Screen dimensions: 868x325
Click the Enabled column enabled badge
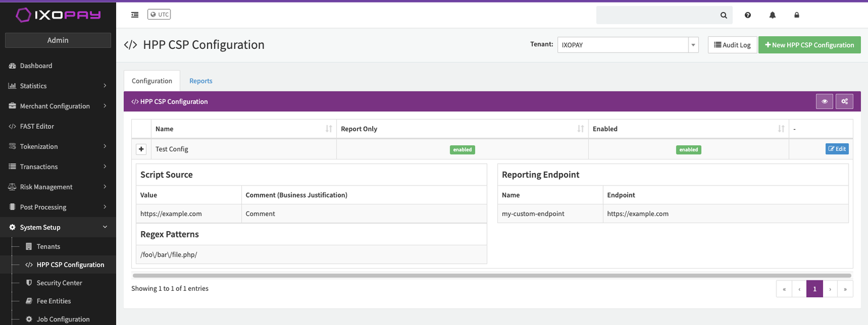tap(688, 150)
